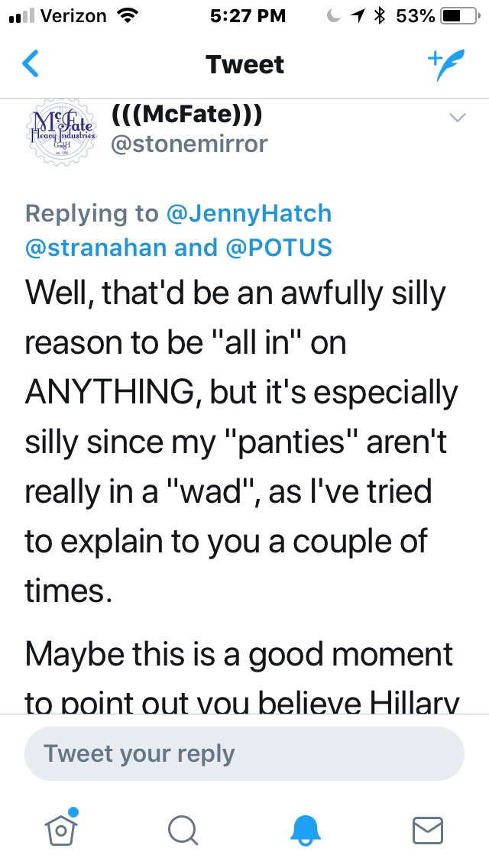Screen dimensions: 489x868
Task: Open the (((McFate))) display name
Action: click(x=187, y=115)
